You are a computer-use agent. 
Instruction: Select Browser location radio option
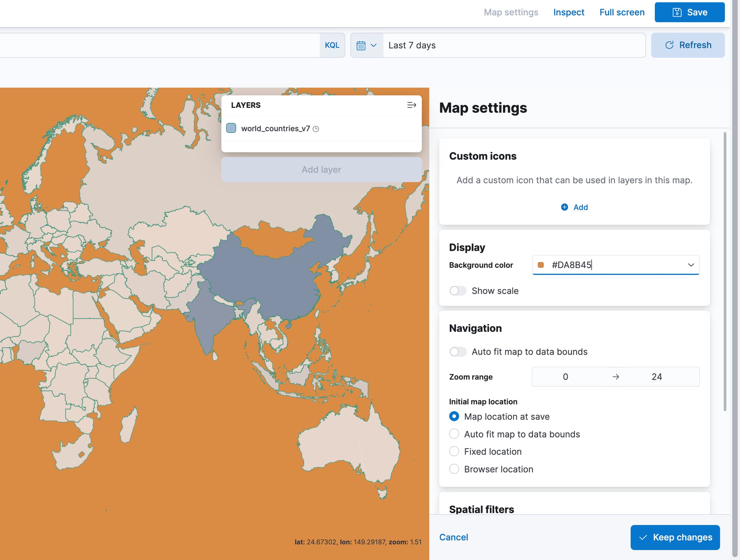[454, 469]
